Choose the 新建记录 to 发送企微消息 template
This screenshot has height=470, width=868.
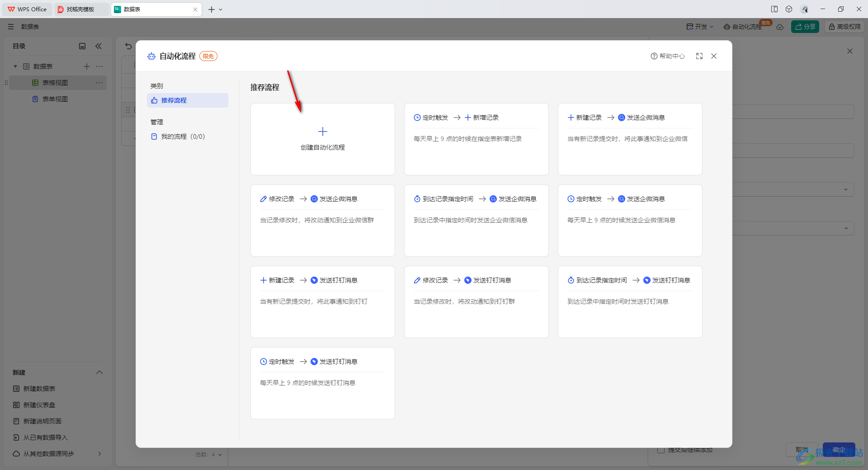(x=630, y=139)
